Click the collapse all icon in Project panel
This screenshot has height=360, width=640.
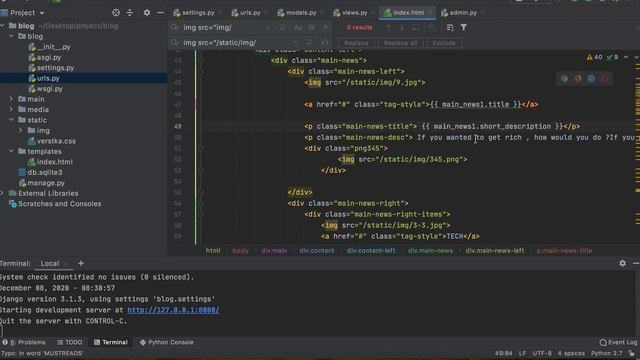coord(130,13)
